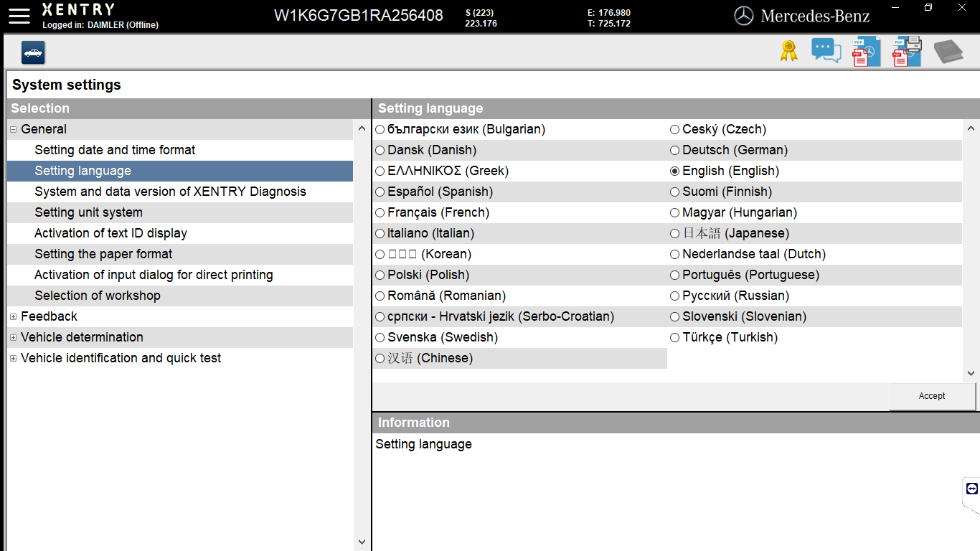
Task: Expand the Vehicle determination node
Action: point(14,337)
